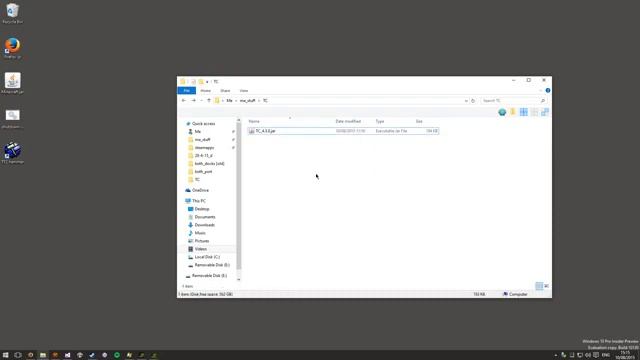640x360 pixels.
Task: Select This PC in navigation pane
Action: 199,201
